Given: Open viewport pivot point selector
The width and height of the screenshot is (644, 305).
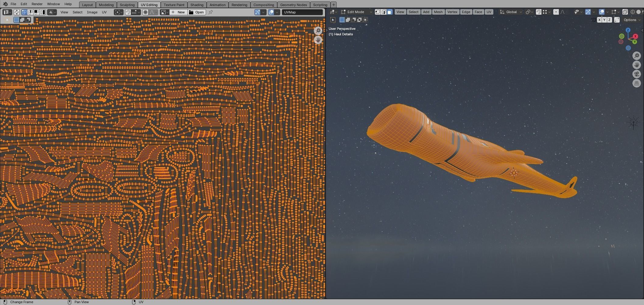Looking at the screenshot, I should (530, 12).
